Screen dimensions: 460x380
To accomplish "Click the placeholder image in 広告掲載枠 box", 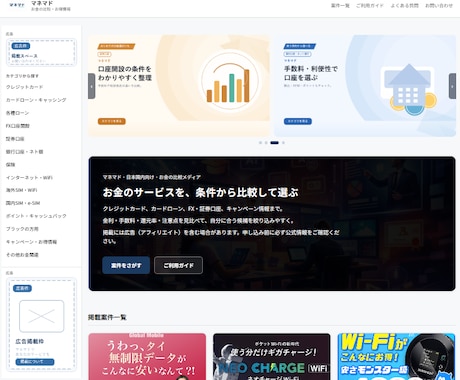I will tap(42, 316).
